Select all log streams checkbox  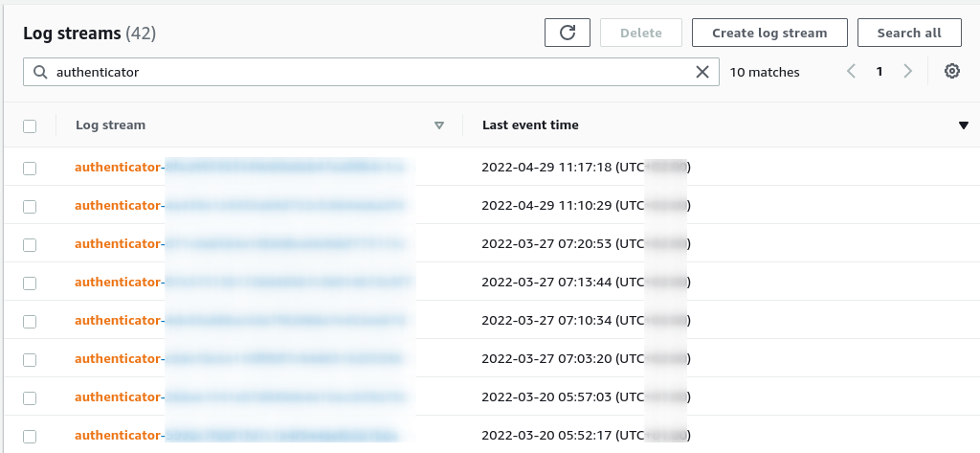[x=30, y=125]
